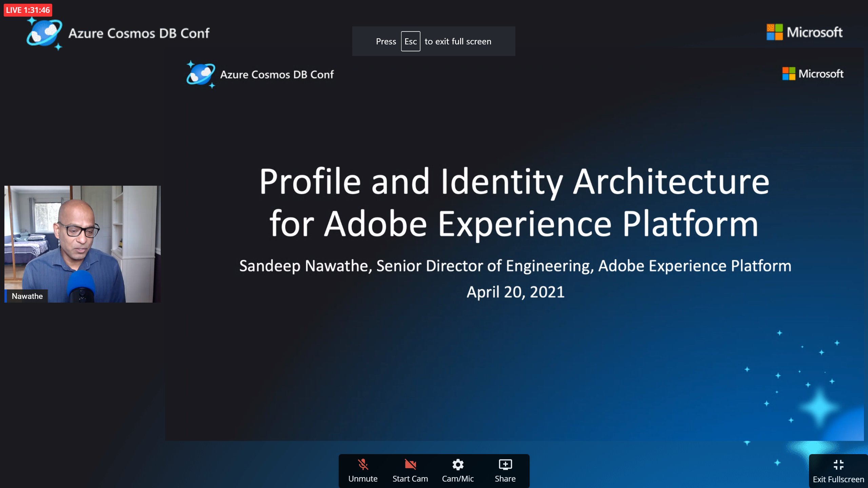Click the April 20, 2021 date text
Image resolution: width=868 pixels, height=488 pixels.
(x=515, y=292)
